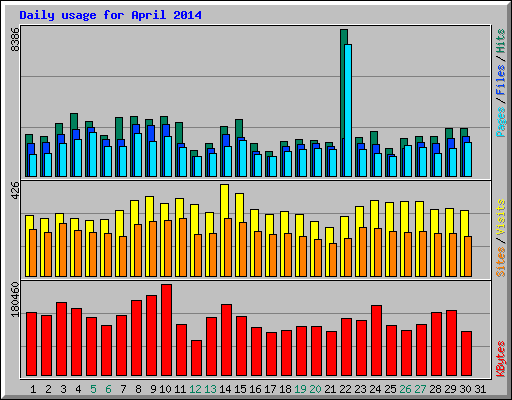Click the 8386 axis value label
The image size is (512, 400).
click(x=15, y=39)
